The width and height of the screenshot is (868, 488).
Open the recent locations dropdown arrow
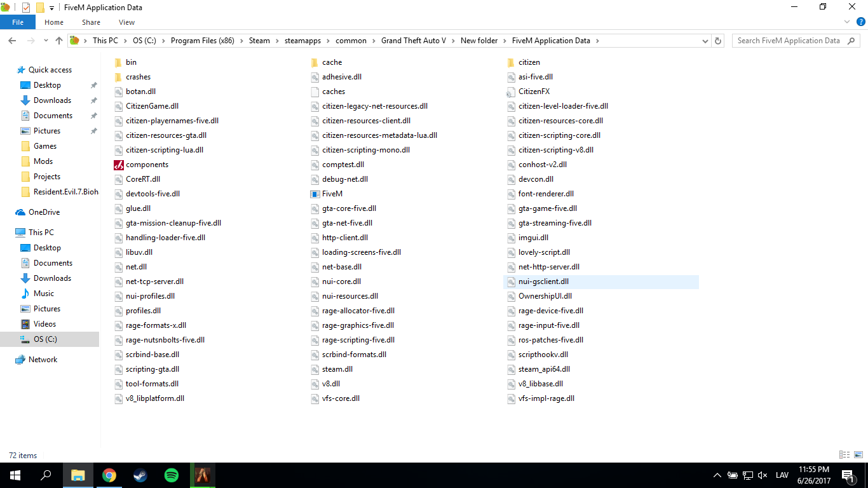pyautogui.click(x=45, y=41)
